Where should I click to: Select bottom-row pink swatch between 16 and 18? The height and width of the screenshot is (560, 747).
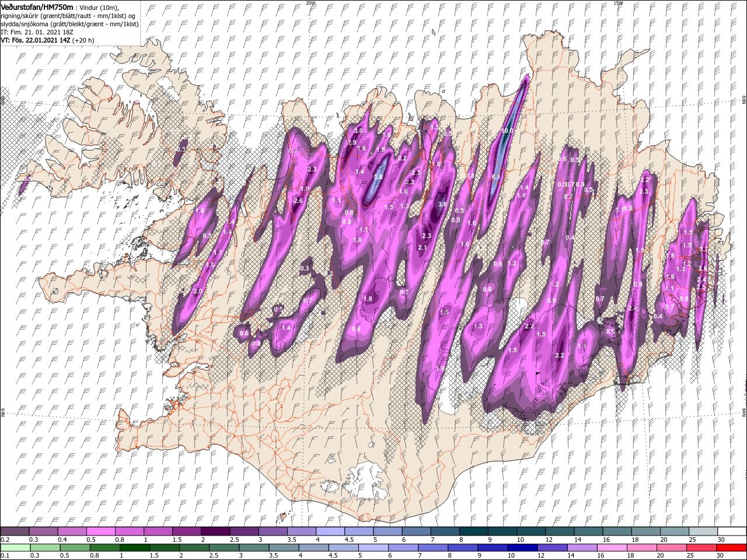coord(612,548)
